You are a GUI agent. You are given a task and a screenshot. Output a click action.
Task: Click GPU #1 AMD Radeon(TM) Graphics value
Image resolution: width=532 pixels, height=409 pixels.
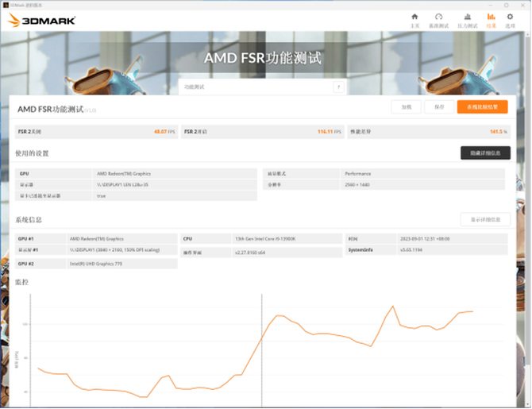tap(97, 238)
